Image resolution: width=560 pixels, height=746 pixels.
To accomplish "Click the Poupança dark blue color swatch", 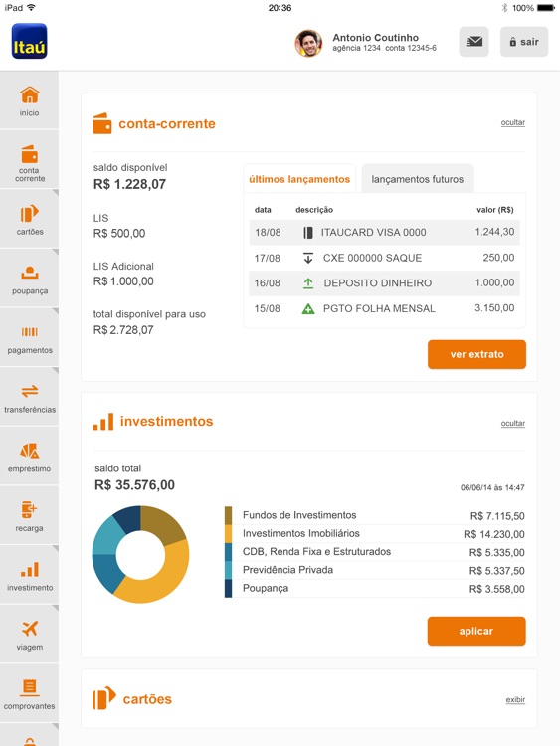I will [x=228, y=589].
